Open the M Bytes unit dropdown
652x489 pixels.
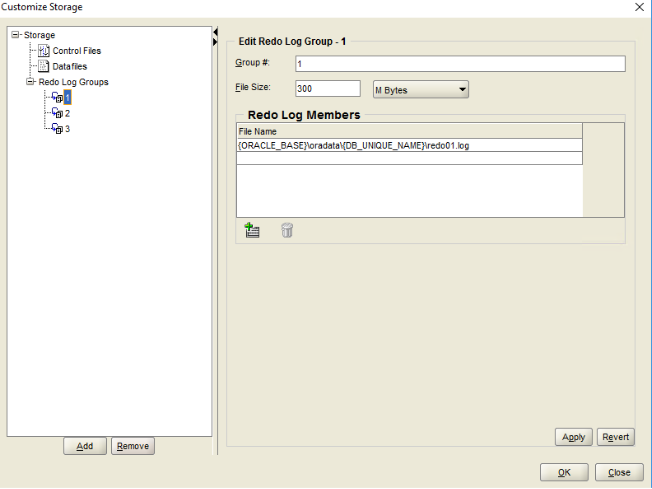420,90
